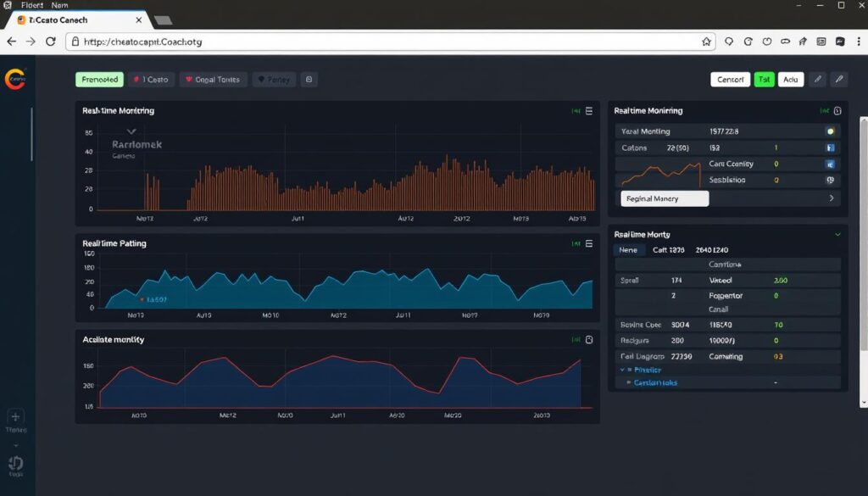Click the last pencil edit icon in dashboard header

[x=839, y=79]
